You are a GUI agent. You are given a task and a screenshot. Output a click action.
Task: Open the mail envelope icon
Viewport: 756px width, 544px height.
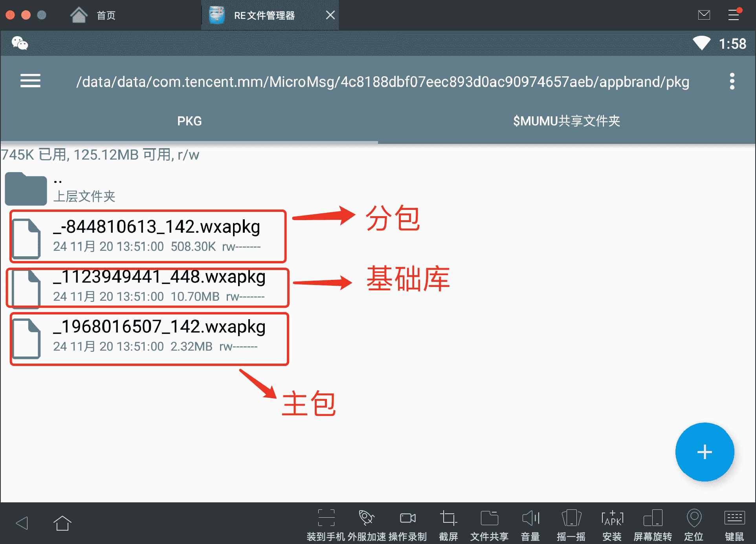coord(704,15)
